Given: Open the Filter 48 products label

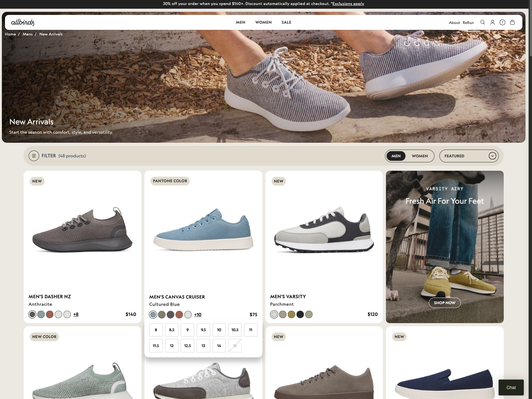Looking at the screenshot, I should (x=64, y=156).
